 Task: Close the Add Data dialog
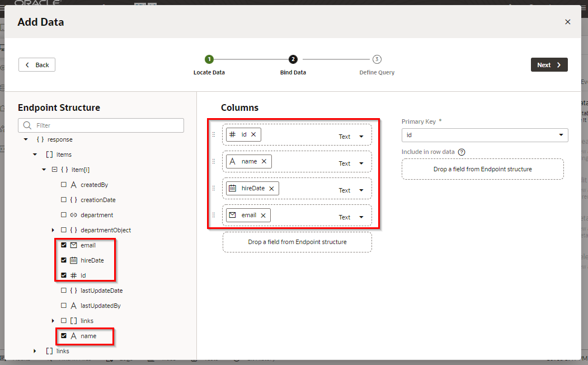click(x=567, y=22)
